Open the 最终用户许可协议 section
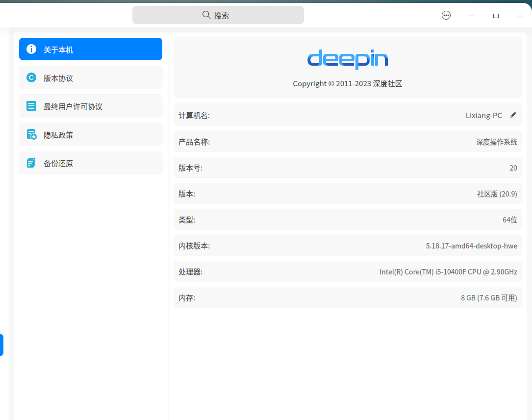The image size is (532, 420). [91, 106]
